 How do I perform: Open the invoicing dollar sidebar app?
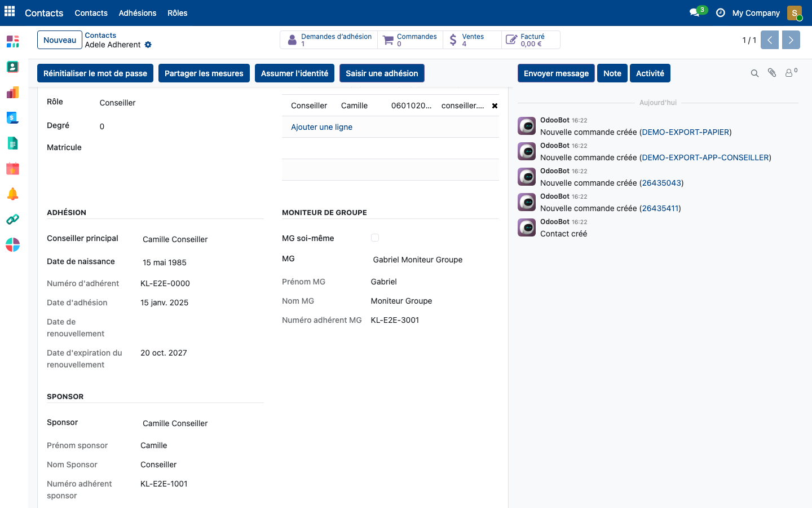[x=12, y=117]
